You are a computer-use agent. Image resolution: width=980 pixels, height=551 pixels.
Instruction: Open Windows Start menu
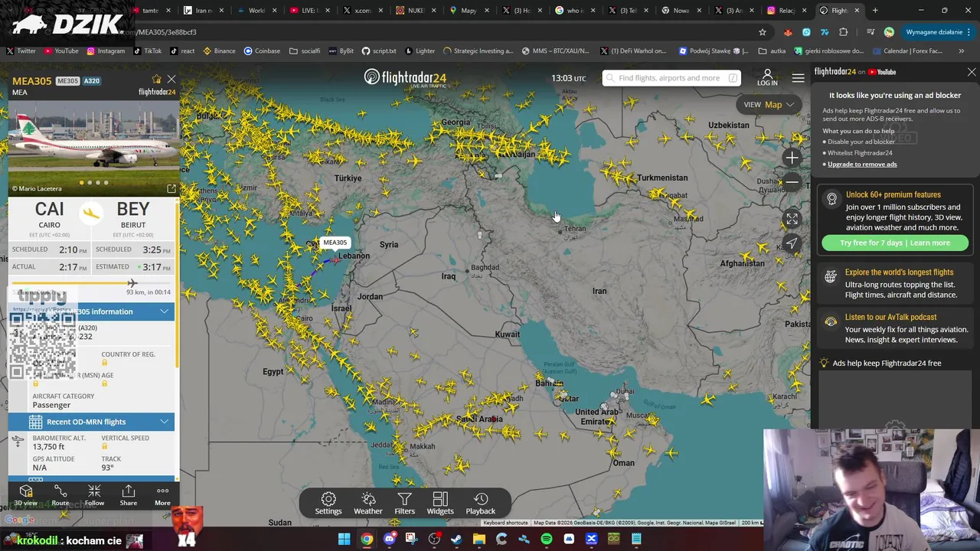point(344,540)
